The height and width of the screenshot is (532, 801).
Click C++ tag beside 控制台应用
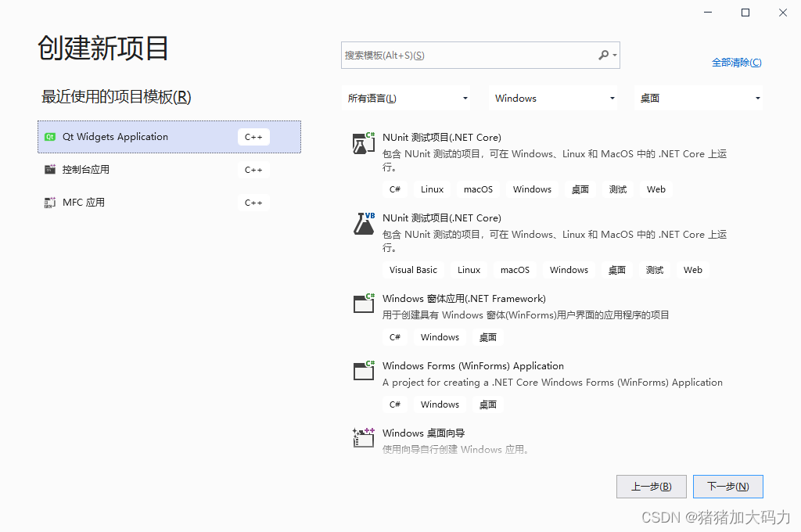coord(253,170)
